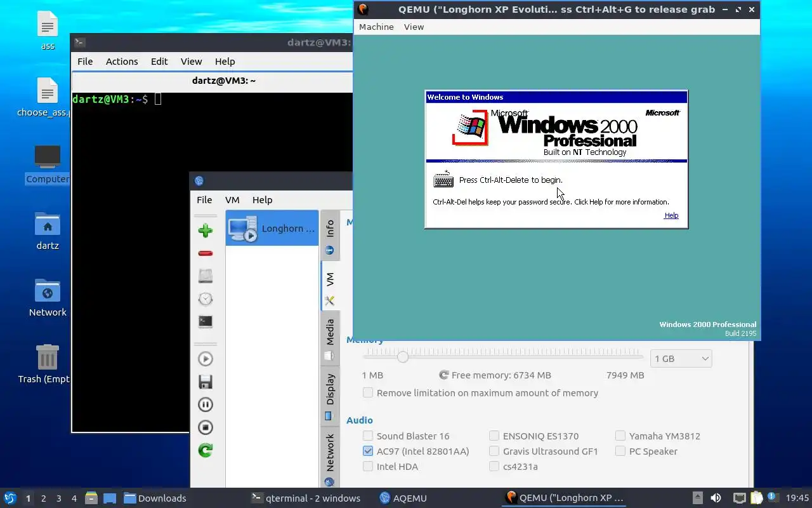Pause the VM with the pause icon
This screenshot has width=812, height=508.
pos(205,404)
